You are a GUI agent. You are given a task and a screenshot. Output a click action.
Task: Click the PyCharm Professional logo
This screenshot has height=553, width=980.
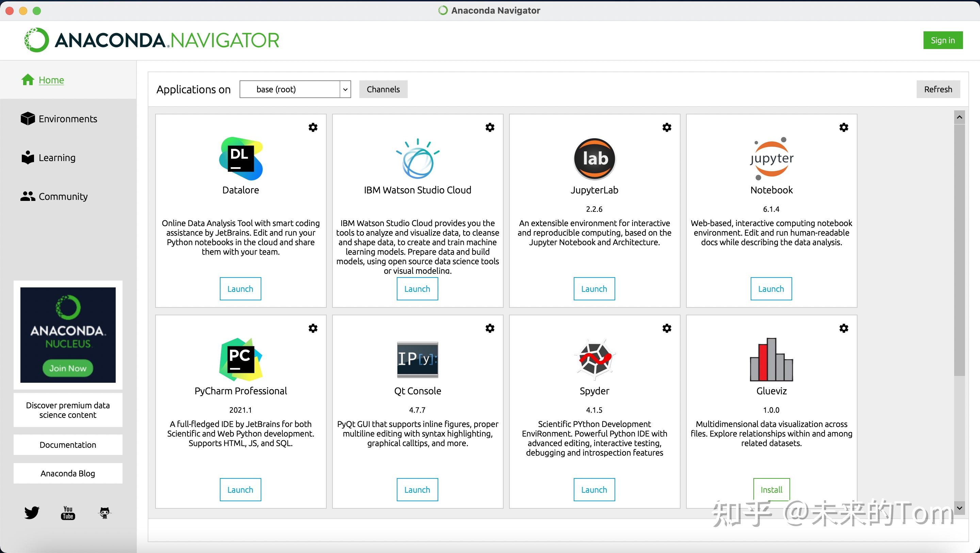point(241,359)
